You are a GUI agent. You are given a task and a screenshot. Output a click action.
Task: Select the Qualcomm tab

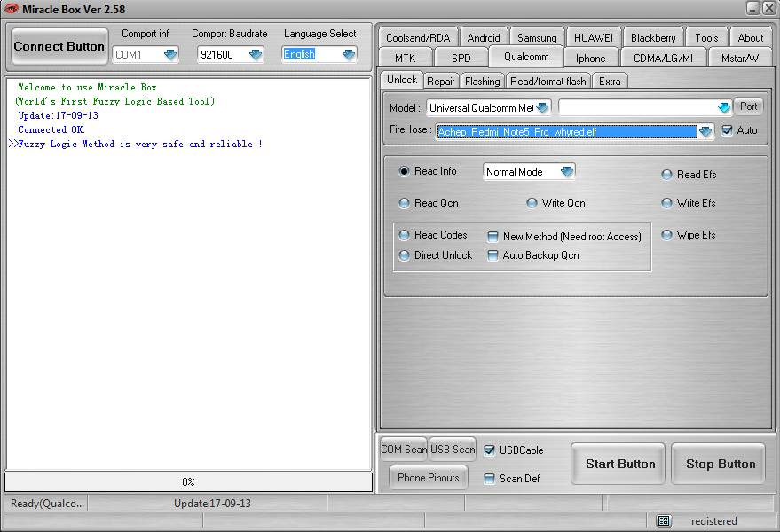pyautogui.click(x=526, y=57)
